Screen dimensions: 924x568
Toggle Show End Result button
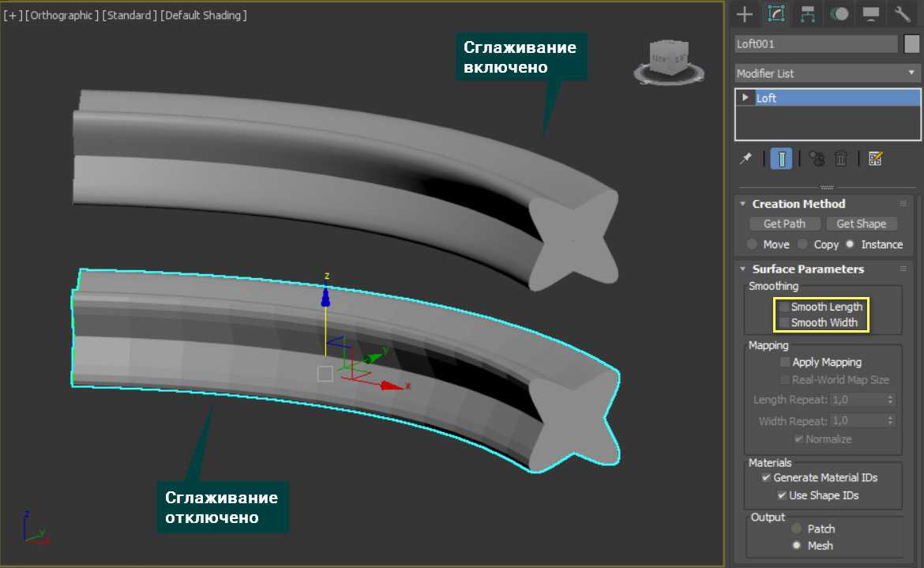(x=781, y=159)
